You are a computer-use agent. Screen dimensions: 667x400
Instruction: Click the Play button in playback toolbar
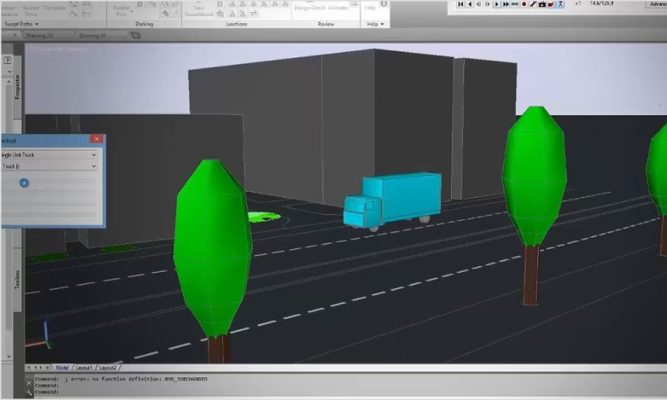[x=497, y=5]
